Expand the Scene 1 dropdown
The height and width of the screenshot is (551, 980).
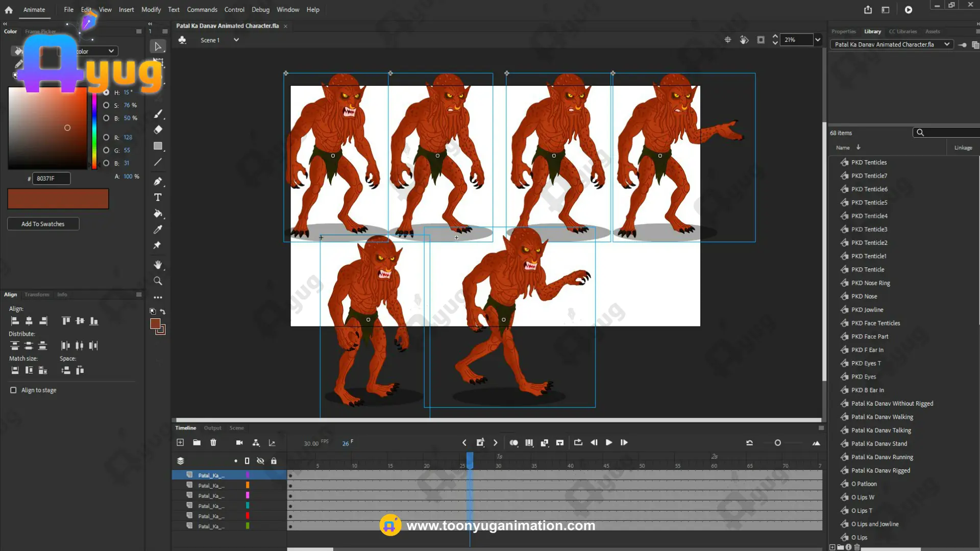(236, 40)
